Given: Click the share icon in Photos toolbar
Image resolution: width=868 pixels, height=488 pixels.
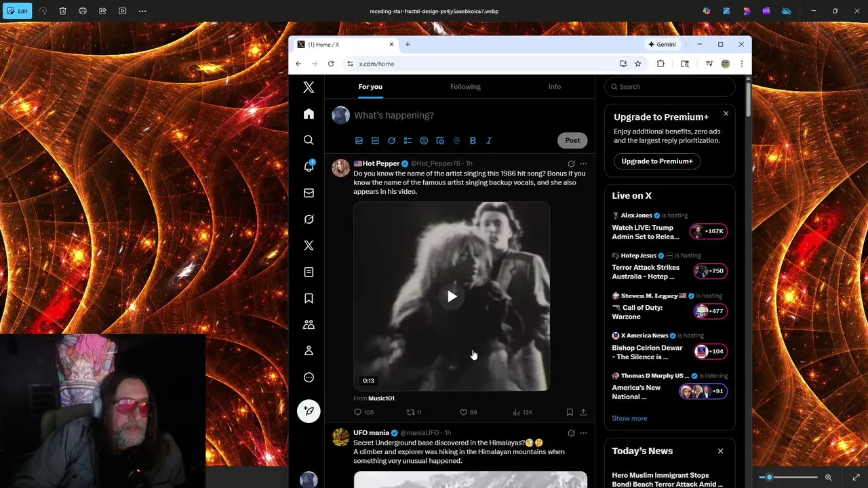Looking at the screenshot, I should click(x=102, y=11).
